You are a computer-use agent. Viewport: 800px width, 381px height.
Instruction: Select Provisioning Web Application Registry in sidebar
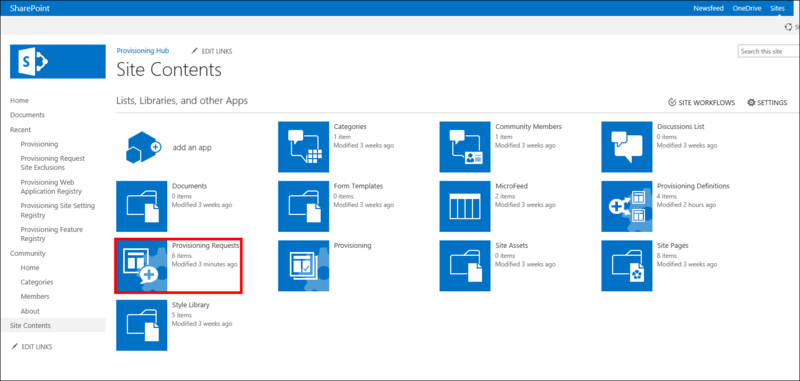tap(51, 187)
